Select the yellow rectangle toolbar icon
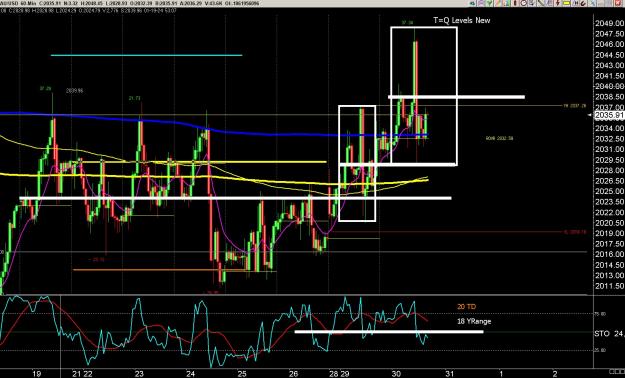The image size is (625, 378). 566,3
